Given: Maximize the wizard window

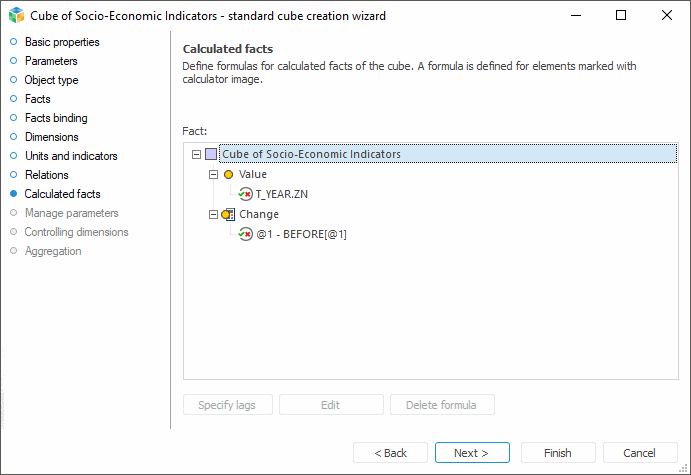Looking at the screenshot, I should coord(621,16).
